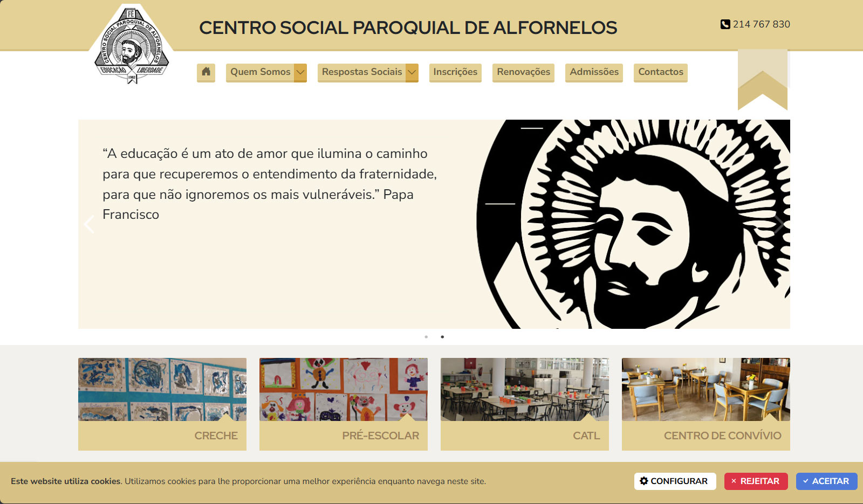
Task: Accept cookies with the Aceitar button
Action: coord(827,481)
